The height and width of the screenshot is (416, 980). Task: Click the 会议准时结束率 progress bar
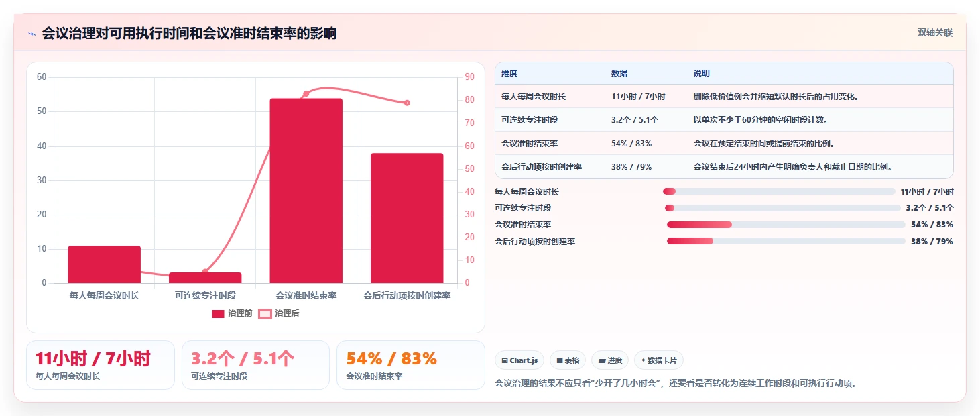coord(786,225)
